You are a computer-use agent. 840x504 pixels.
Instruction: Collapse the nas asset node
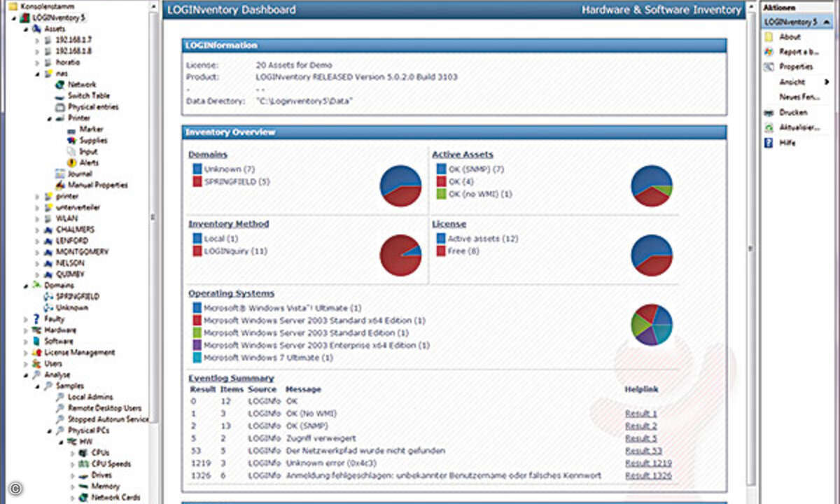(x=37, y=73)
